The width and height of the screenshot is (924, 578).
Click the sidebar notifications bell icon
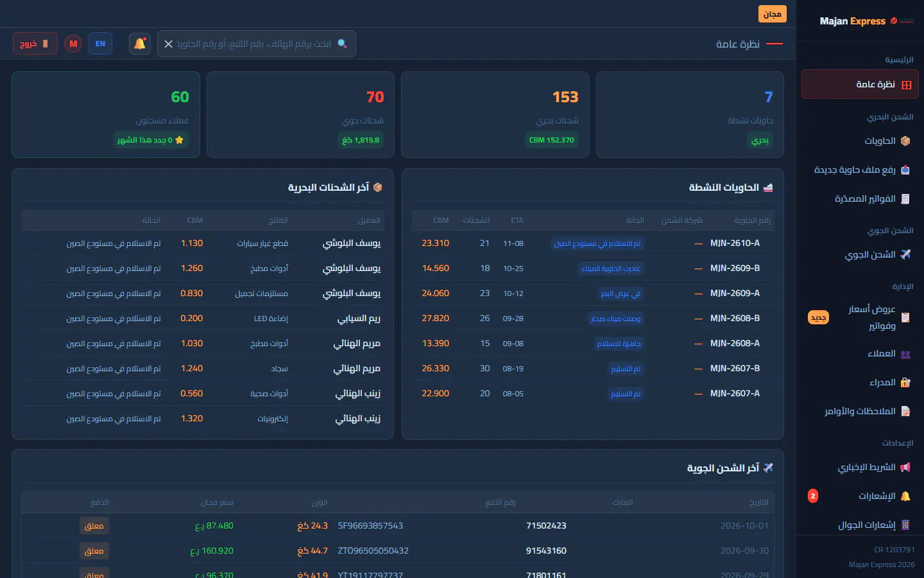[905, 496]
